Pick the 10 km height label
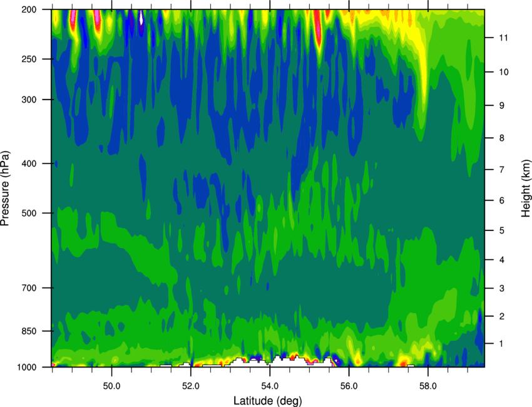The width and height of the screenshot is (532, 407). 503,72
